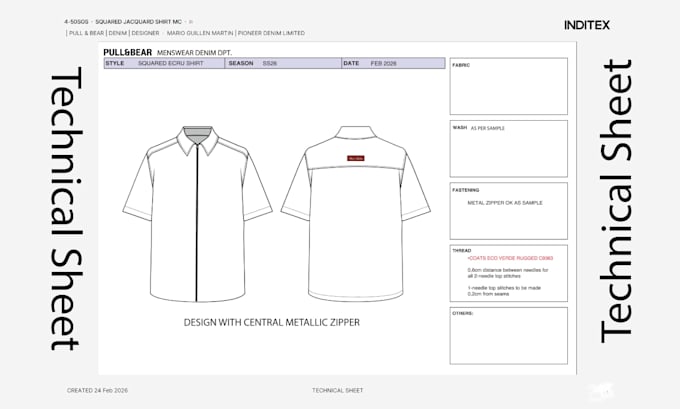Click the red label on the back view
Viewport: 680px width, 409px height.
356,158
